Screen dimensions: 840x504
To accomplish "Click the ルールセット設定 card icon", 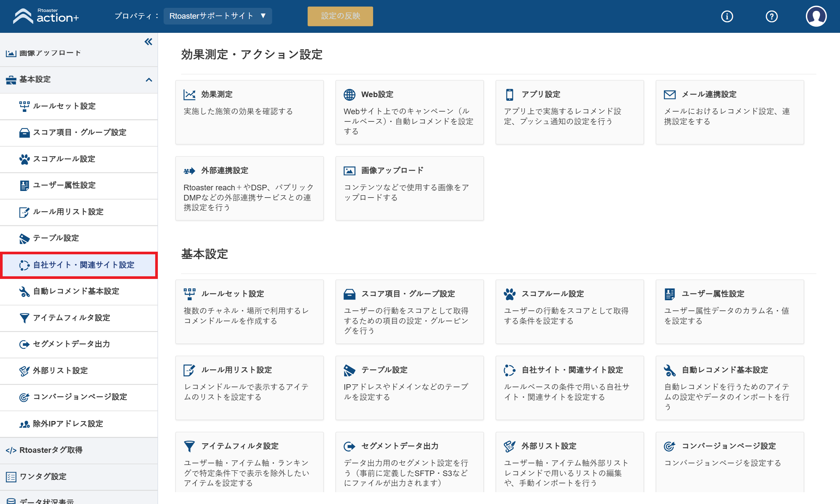I will click(x=189, y=294).
